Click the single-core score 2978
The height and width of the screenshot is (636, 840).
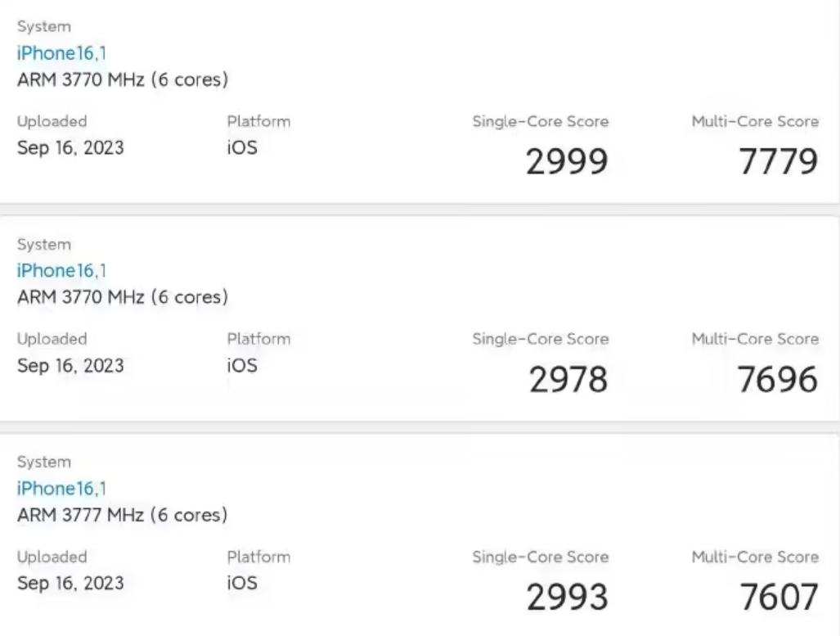(568, 379)
